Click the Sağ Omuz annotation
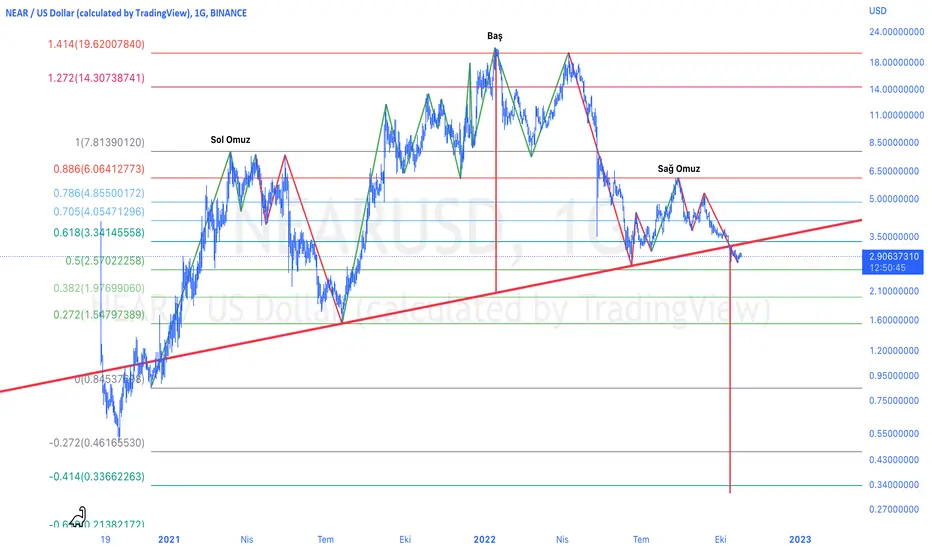Viewport: 932px width, 550px height. [678, 169]
